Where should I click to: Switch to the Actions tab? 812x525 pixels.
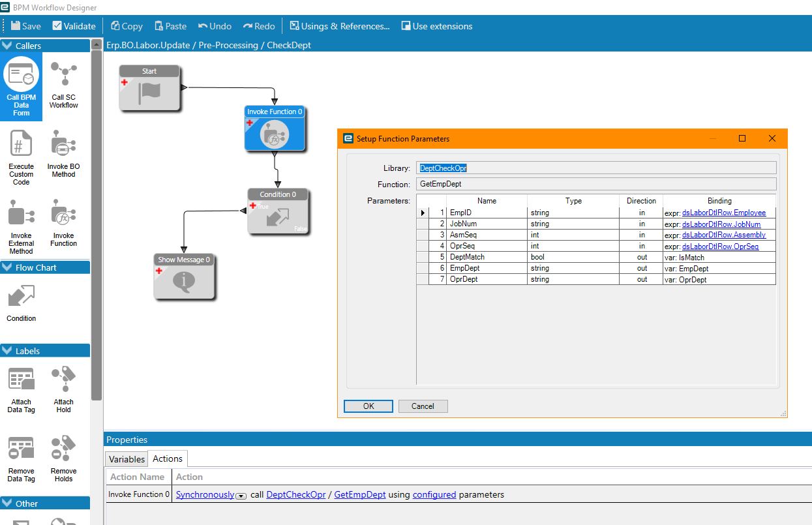[168, 458]
